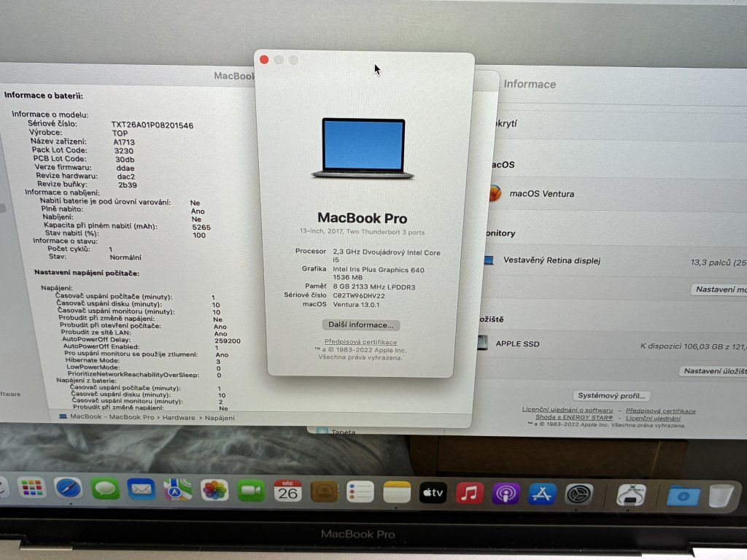Launch FaceTime from the Dock
The image size is (747, 560).
click(251, 491)
